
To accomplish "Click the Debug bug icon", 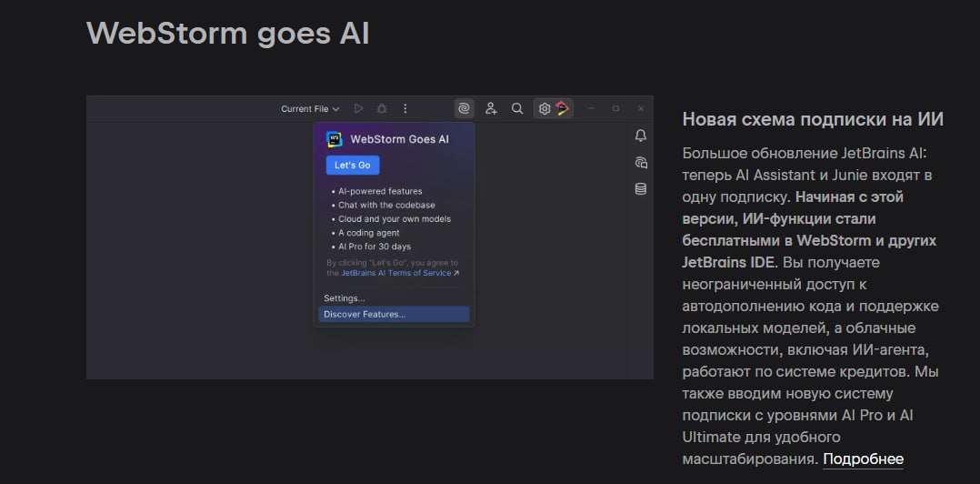I will (x=381, y=109).
